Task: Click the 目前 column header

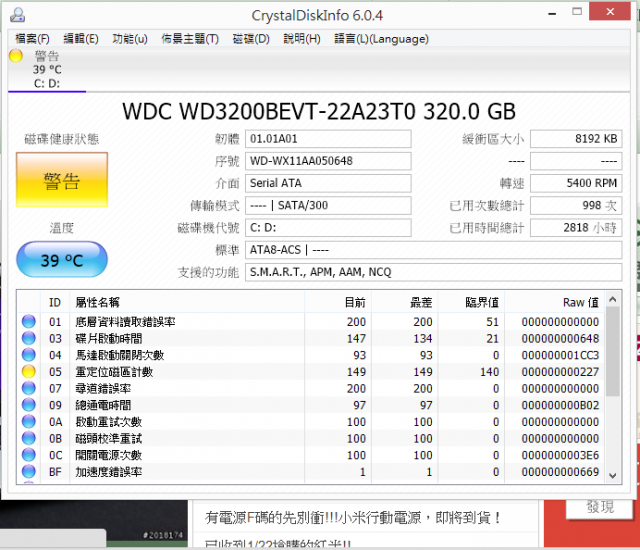Action: point(338,302)
